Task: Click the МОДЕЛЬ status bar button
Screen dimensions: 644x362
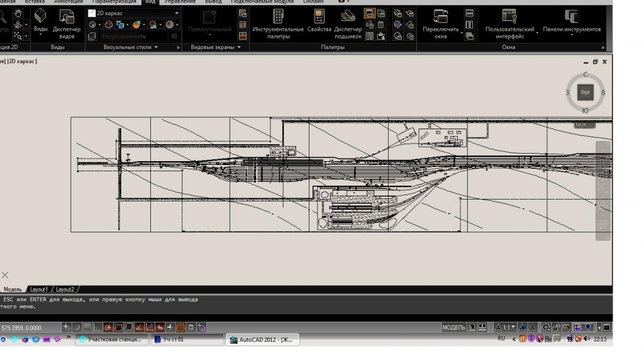Action: tap(454, 327)
